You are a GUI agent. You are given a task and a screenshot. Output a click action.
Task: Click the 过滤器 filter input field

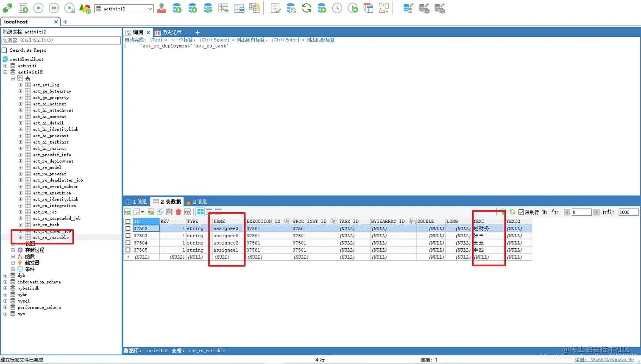pos(61,40)
